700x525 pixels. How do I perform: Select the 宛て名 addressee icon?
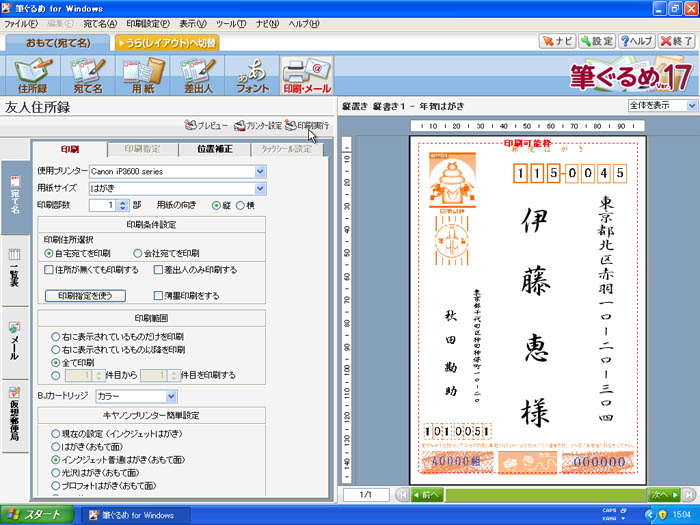88,78
